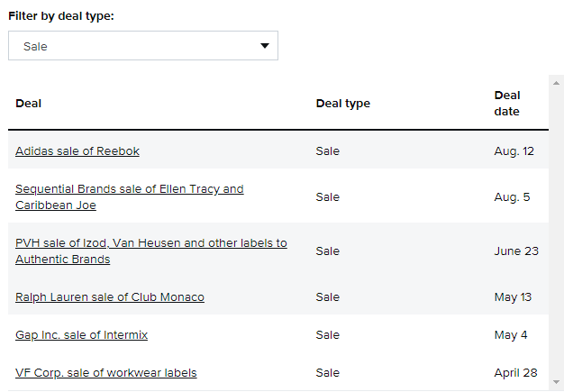Click the "Filter by deal type:" label
564x392 pixels.
[61, 16]
